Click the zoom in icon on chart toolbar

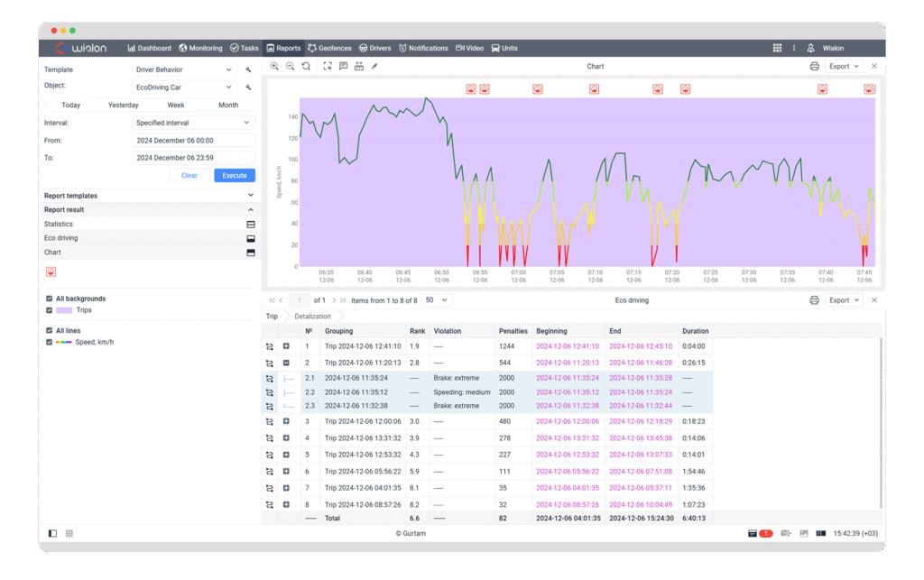coord(274,66)
